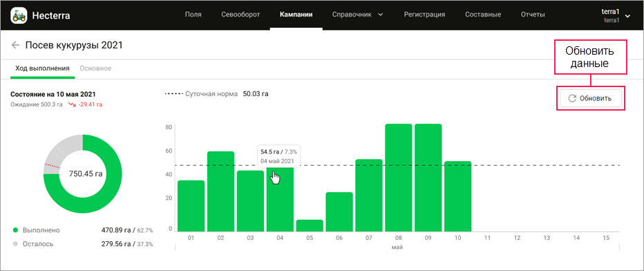
Task: Click the green Выполнено legend dot
Action: tap(16, 230)
